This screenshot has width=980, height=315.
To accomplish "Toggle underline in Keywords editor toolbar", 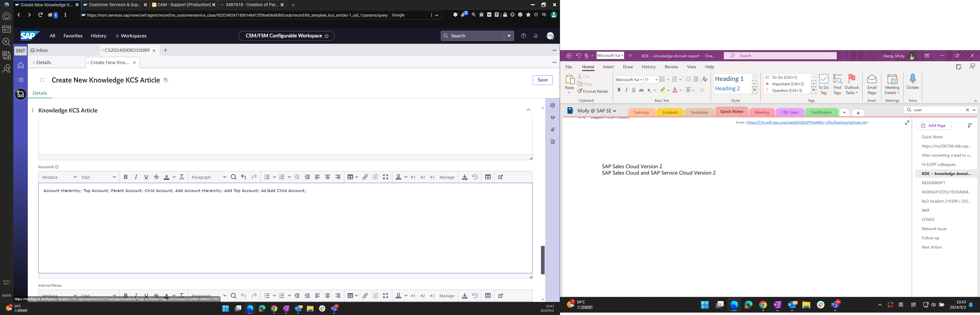I will click(146, 177).
